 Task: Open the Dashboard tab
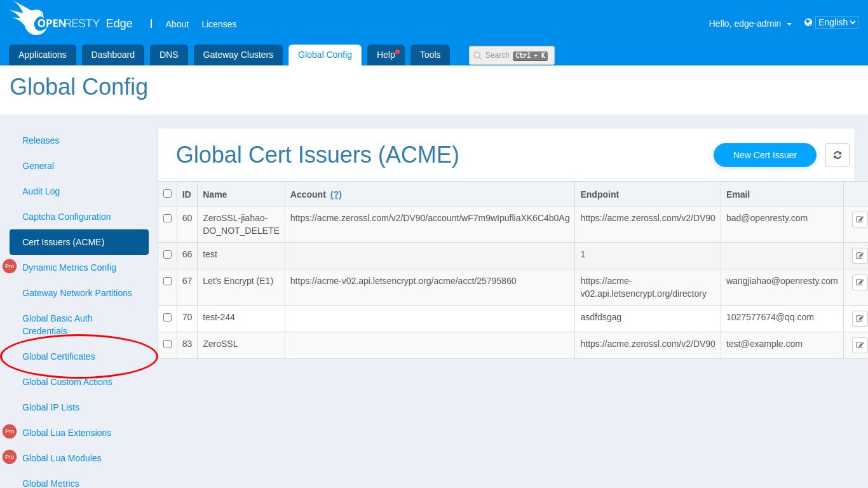[x=113, y=55]
